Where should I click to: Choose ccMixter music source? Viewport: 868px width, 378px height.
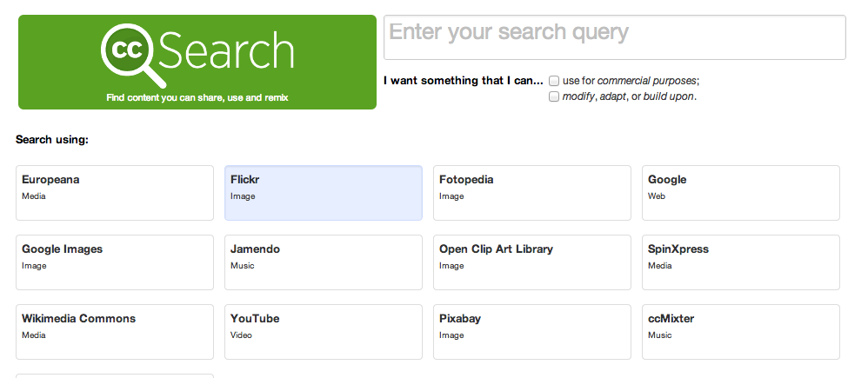pyautogui.click(x=741, y=332)
